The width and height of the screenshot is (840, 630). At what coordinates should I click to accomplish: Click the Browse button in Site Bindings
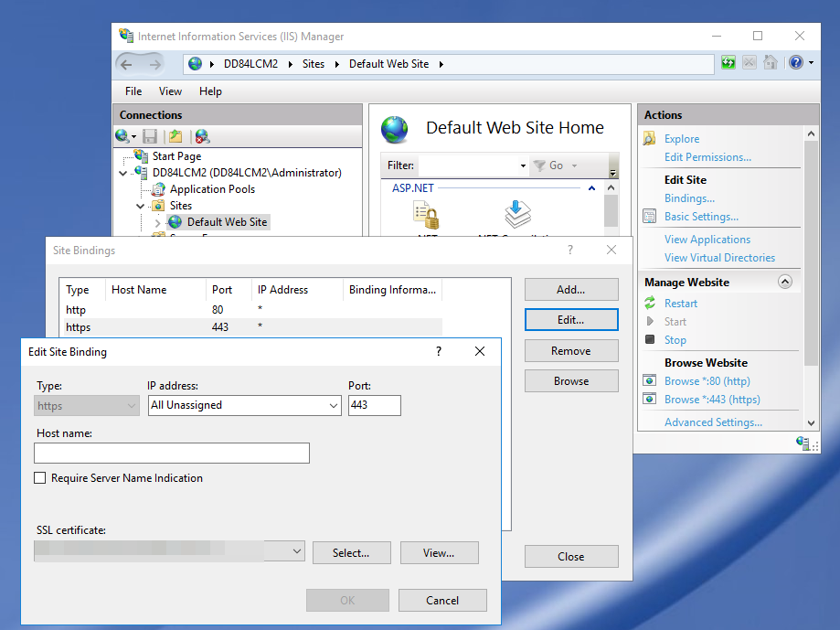(571, 381)
